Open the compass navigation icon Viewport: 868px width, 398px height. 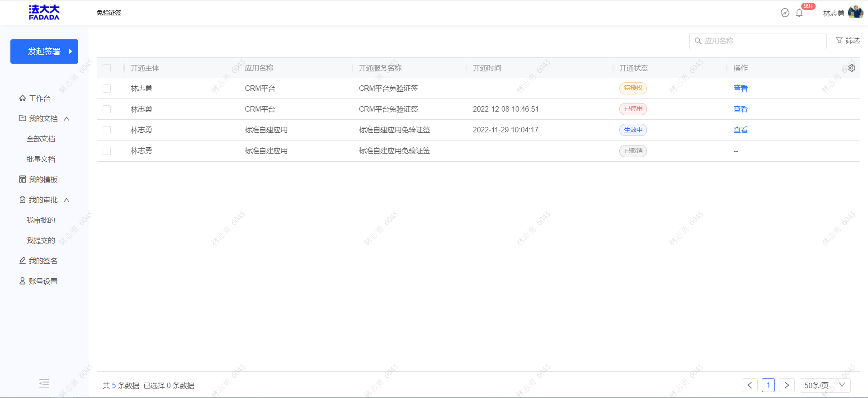click(785, 13)
